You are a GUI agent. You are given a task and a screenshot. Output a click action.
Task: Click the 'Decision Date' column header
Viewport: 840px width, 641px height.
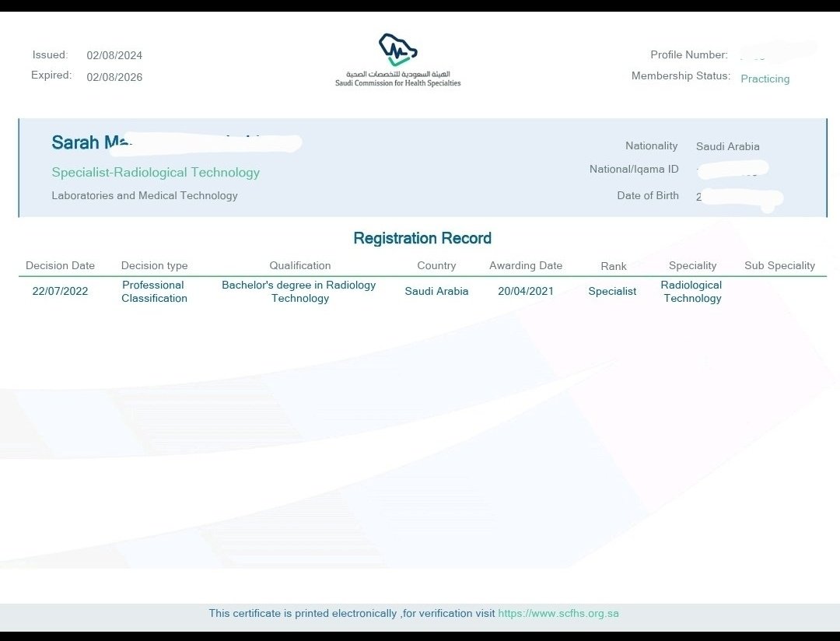click(x=60, y=266)
